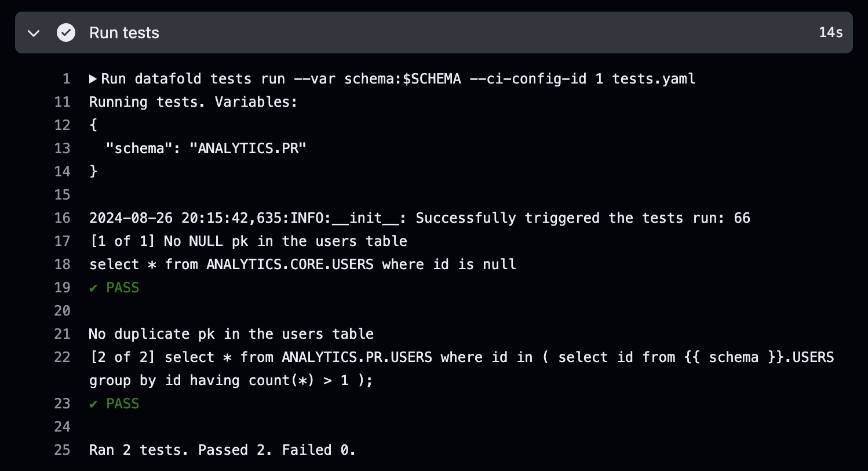The width and height of the screenshot is (868, 471).
Task: Click line number 16 timestamp line
Action: [x=62, y=218]
